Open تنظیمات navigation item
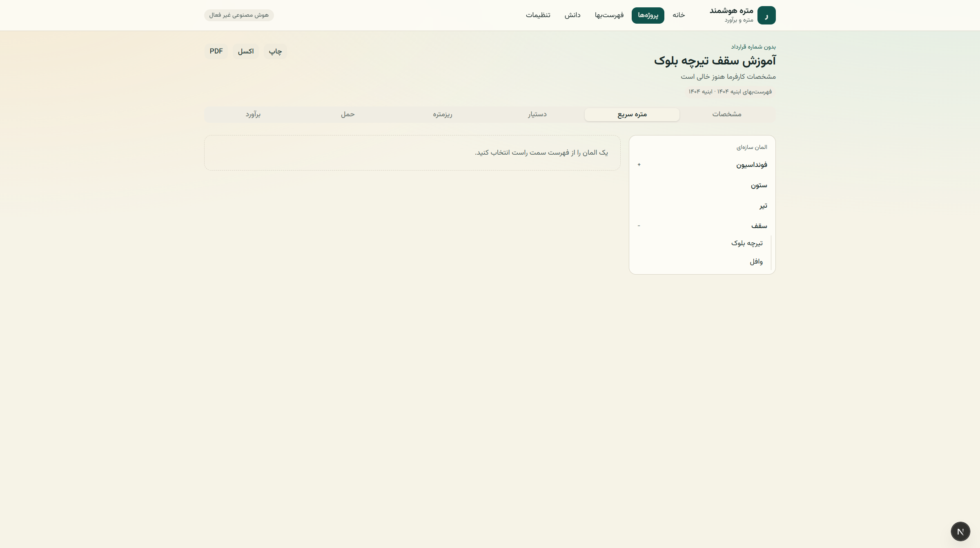980x548 pixels. point(538,15)
